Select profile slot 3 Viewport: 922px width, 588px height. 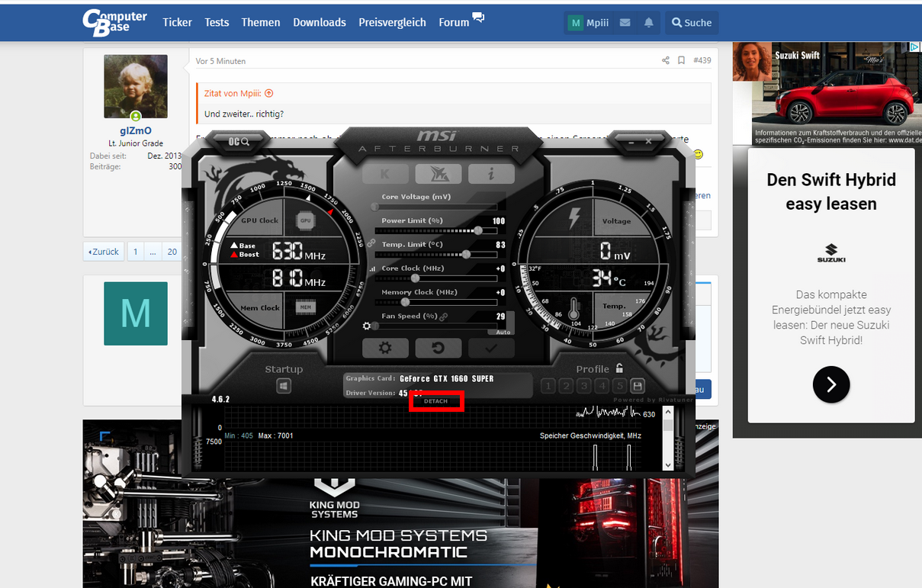point(584,387)
